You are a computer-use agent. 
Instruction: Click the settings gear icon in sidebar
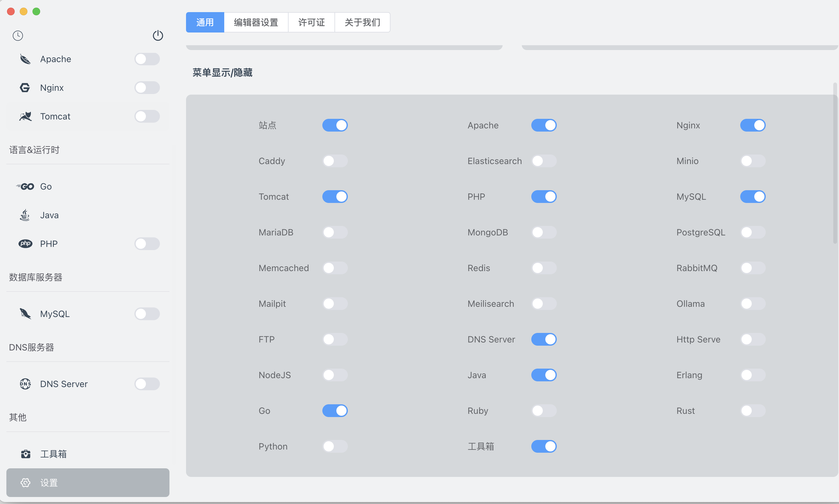point(25,483)
